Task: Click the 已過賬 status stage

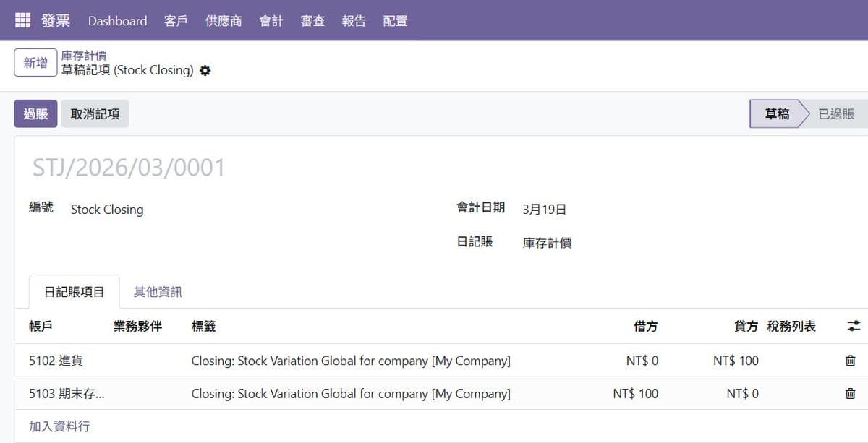Action: (x=835, y=113)
